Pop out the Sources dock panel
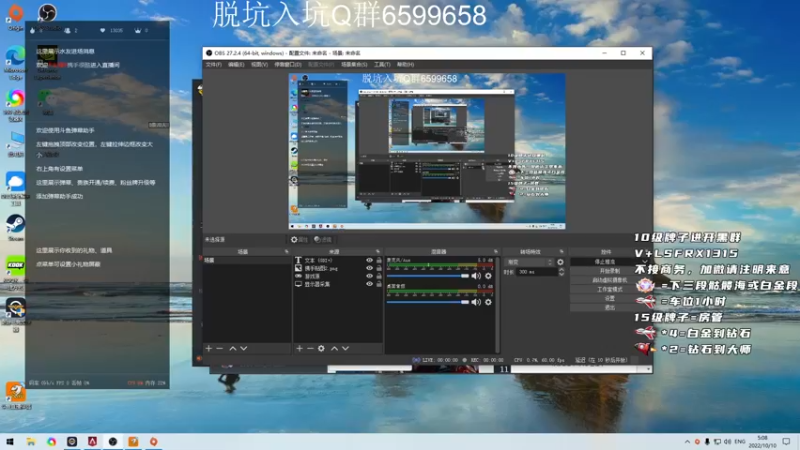 coord(378,252)
